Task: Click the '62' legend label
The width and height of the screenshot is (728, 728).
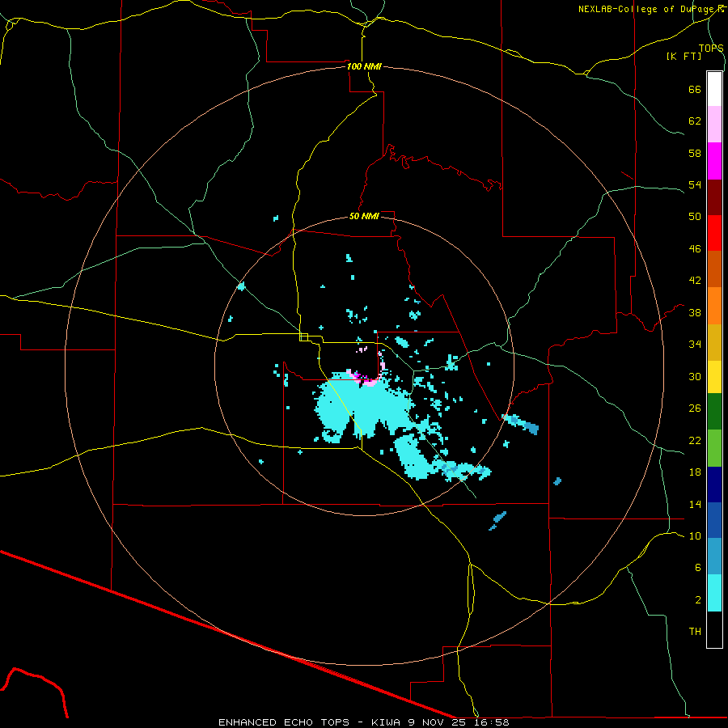Action: [x=695, y=121]
